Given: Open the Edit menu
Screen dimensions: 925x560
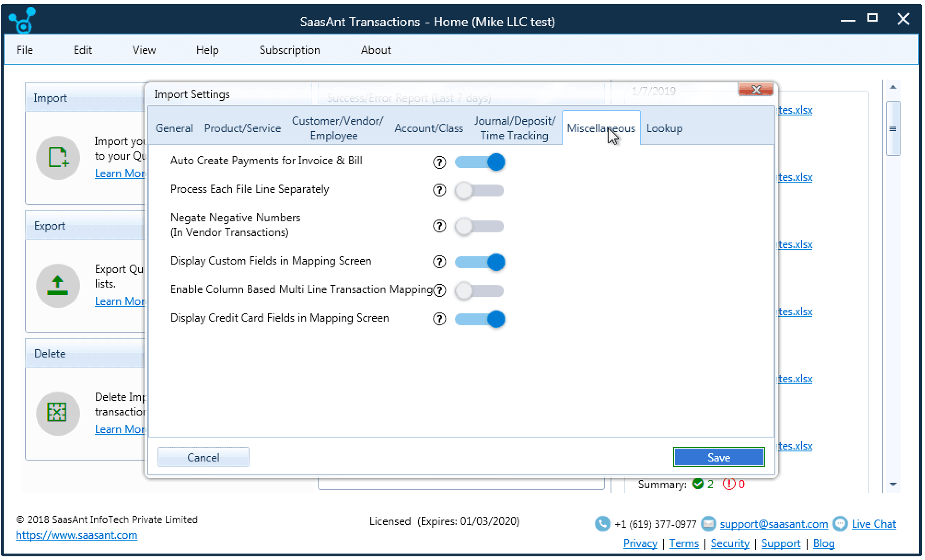Looking at the screenshot, I should coord(83,50).
